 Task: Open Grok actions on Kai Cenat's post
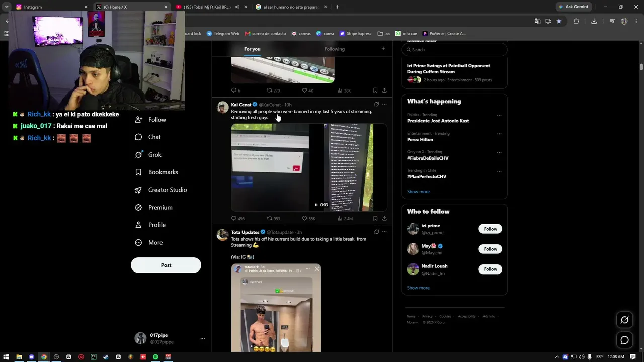click(x=376, y=105)
